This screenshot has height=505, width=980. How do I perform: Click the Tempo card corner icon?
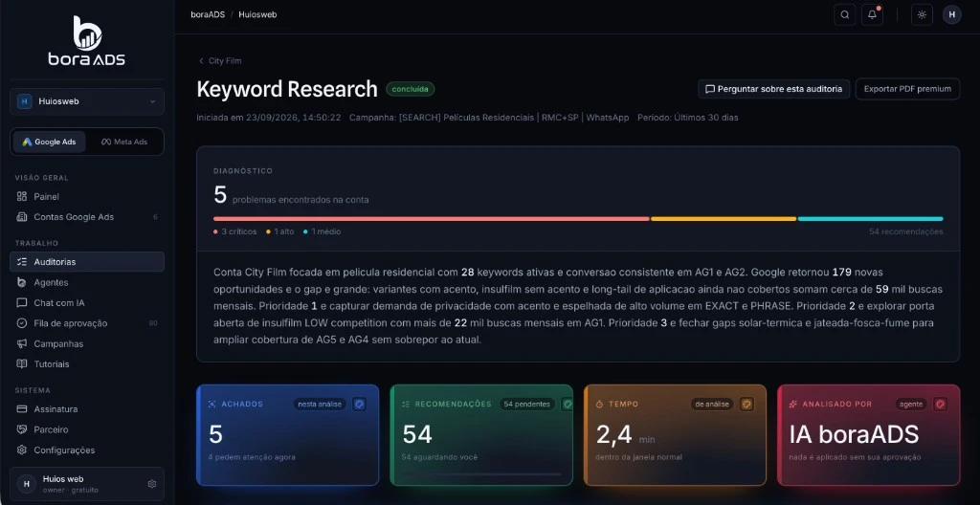pos(746,405)
